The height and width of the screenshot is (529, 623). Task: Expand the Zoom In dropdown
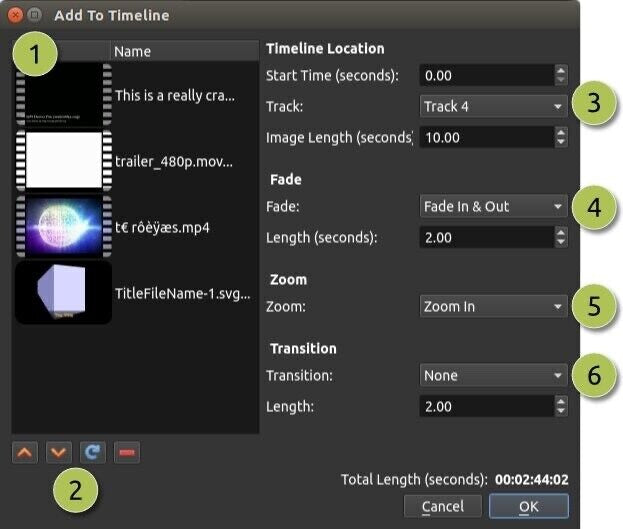tap(493, 306)
